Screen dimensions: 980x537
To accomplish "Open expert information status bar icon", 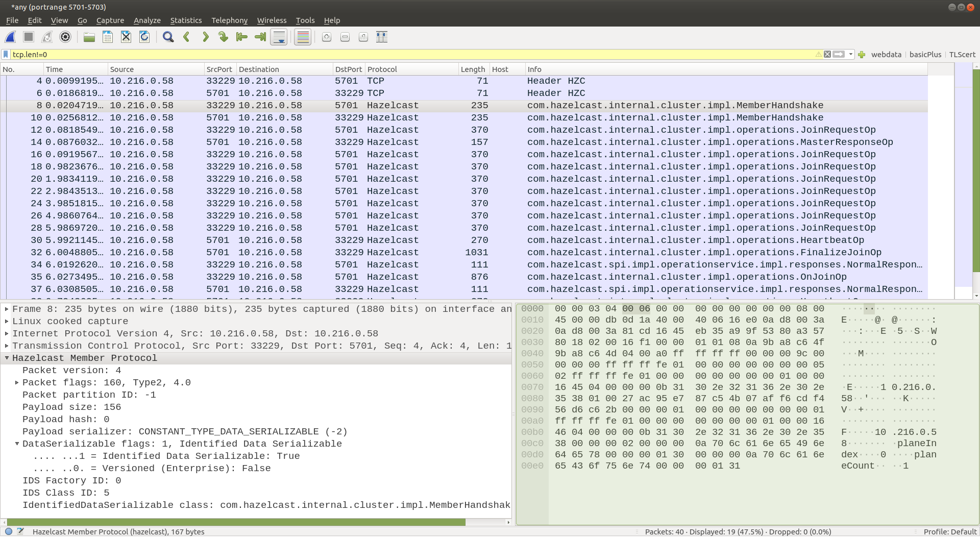I will coord(9,531).
